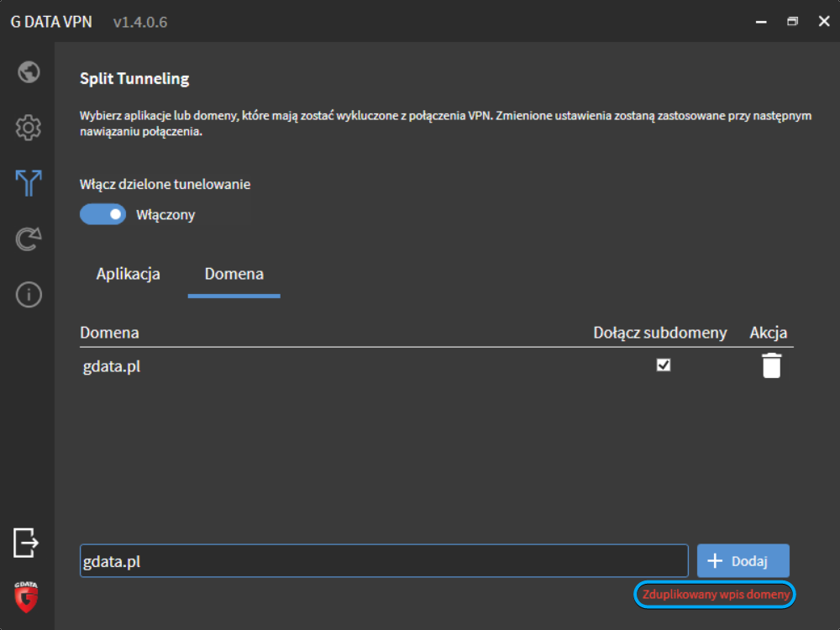Viewport: 840px width, 630px height.
Task: Select the Split Tunneling fork icon
Action: coord(29,183)
